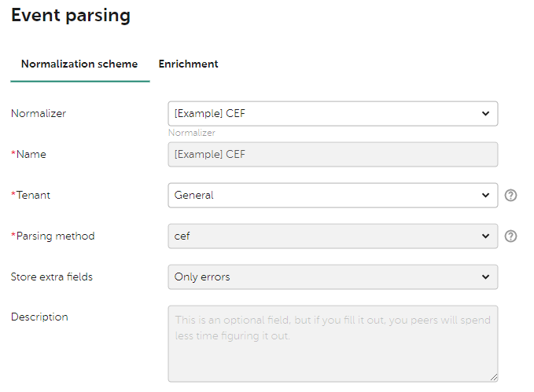The height and width of the screenshot is (392, 534).
Task: Open the Tenant General dropdown
Action: pyautogui.click(x=333, y=196)
